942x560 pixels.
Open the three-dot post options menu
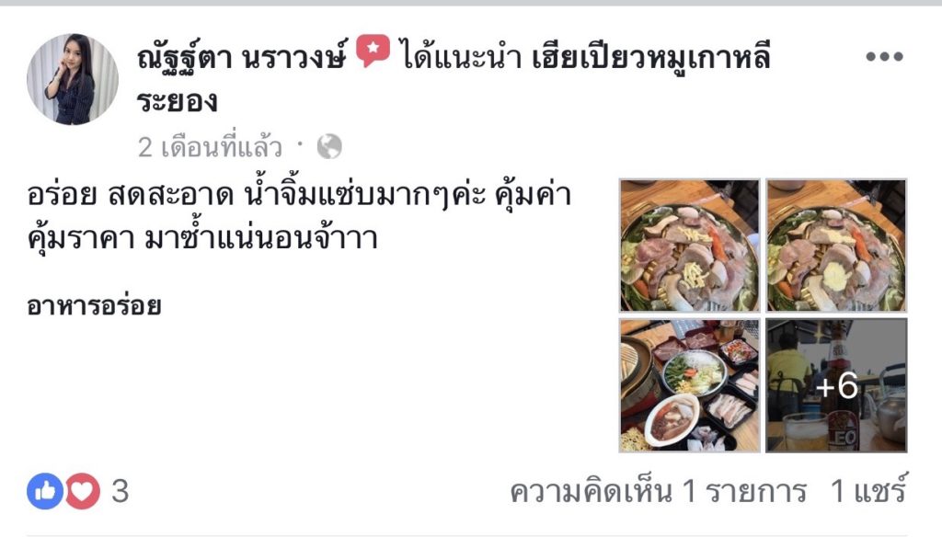[884, 56]
